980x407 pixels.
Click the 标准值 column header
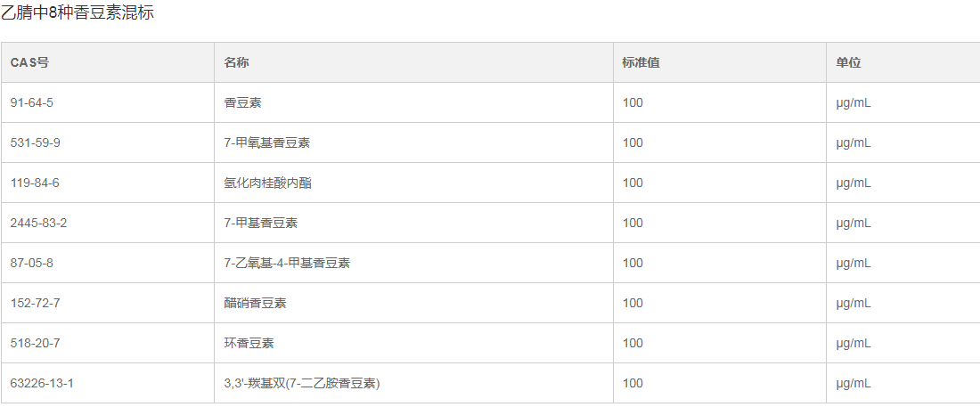tap(641, 62)
